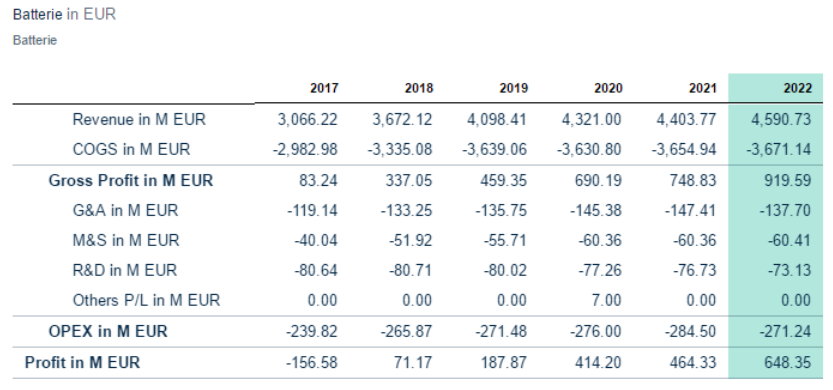Click the 2022 revenue cell 4,590.73
The height and width of the screenshot is (390, 833).
tap(781, 119)
